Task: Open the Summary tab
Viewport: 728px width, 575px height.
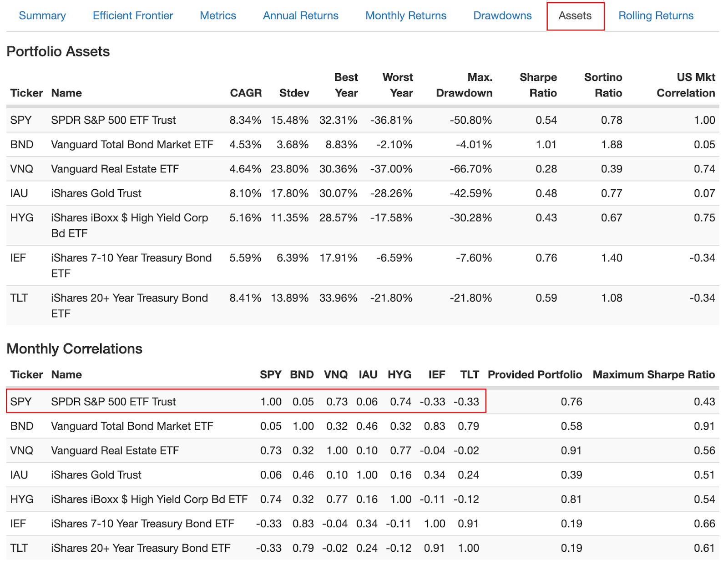Action: point(42,15)
